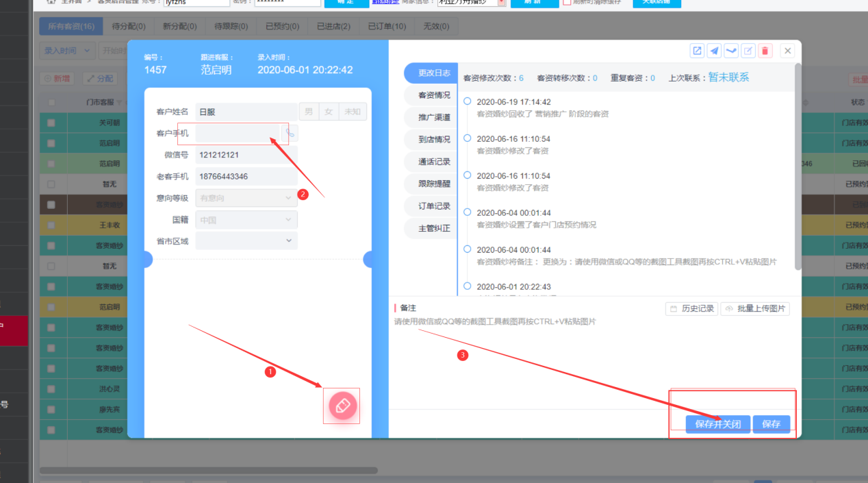Open the 通话记录 tab
The height and width of the screenshot is (483, 868).
point(434,162)
